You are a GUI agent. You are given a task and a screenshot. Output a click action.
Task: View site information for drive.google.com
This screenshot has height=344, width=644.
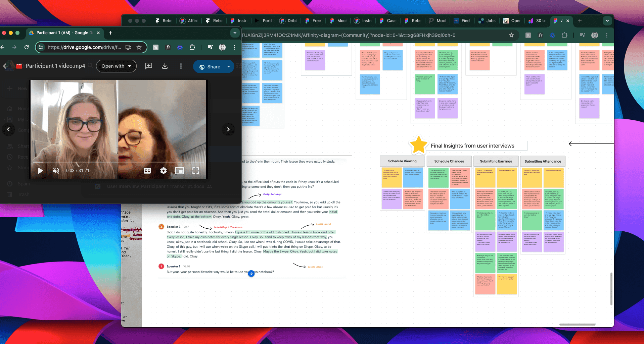41,47
